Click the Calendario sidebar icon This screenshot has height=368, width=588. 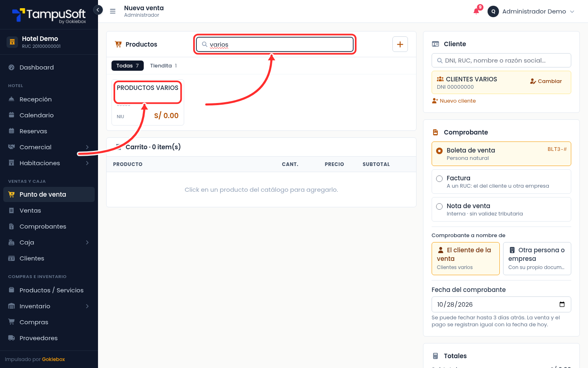(x=11, y=115)
